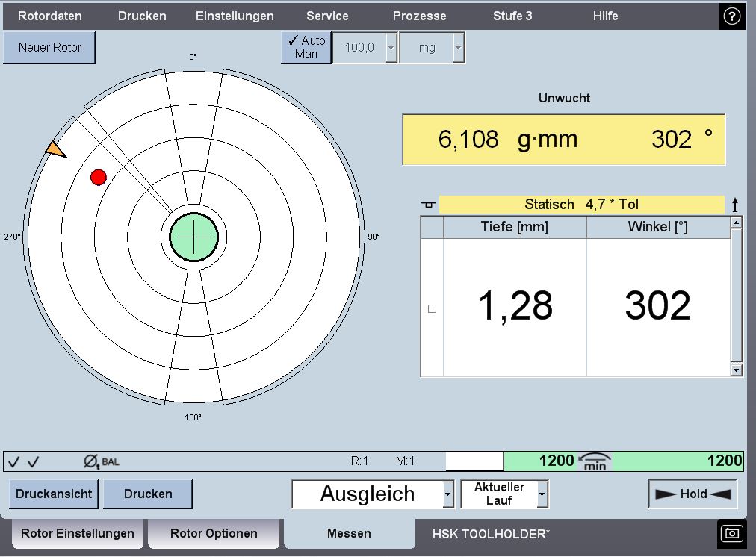Screen dimensions: 756x557
Task: Switch to the Rotor Optionen tab
Action: click(214, 533)
